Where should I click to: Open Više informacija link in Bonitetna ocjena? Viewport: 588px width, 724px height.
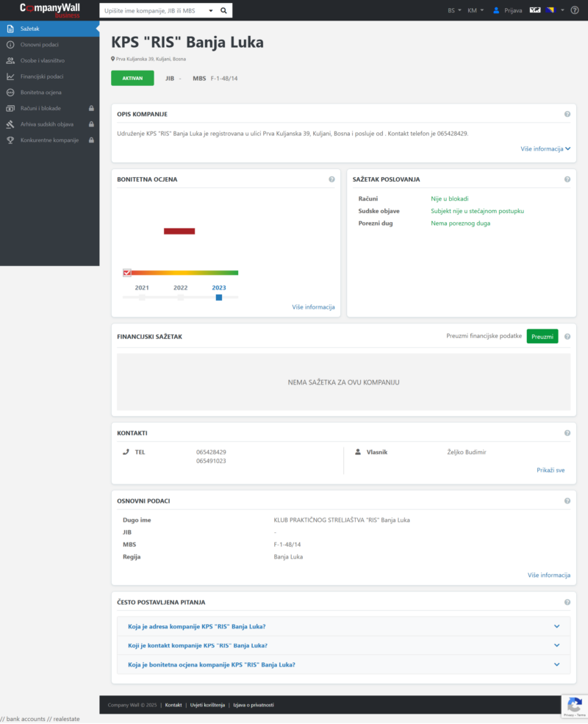click(313, 307)
